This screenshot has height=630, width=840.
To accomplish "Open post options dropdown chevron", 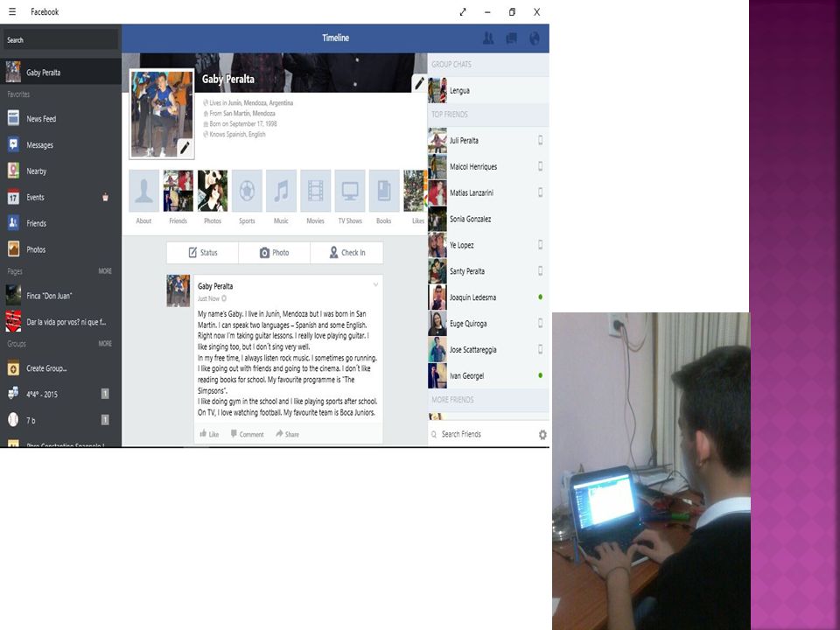I will [375, 284].
